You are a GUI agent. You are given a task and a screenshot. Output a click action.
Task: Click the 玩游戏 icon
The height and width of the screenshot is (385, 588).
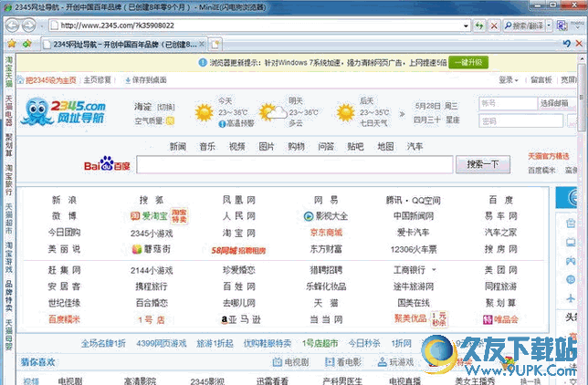point(383,362)
